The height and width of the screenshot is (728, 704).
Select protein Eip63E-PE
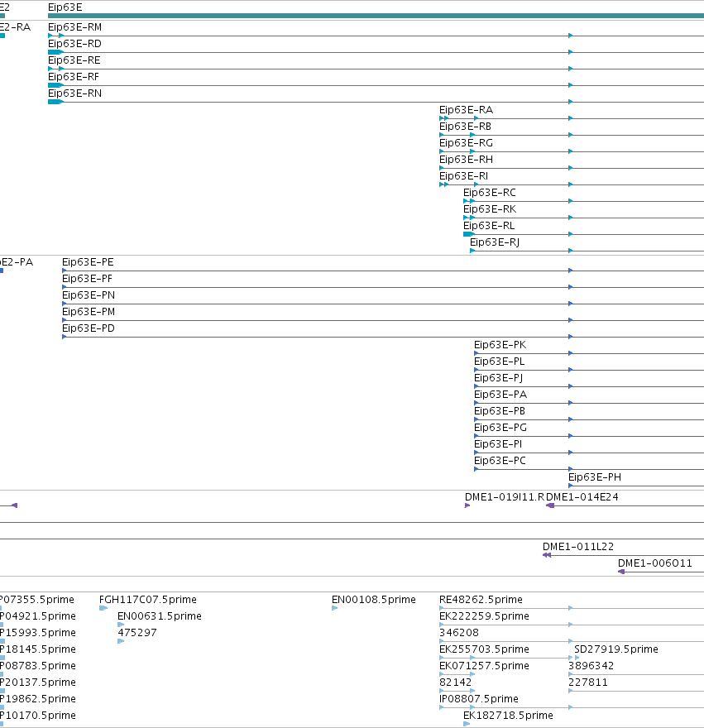coord(88,262)
